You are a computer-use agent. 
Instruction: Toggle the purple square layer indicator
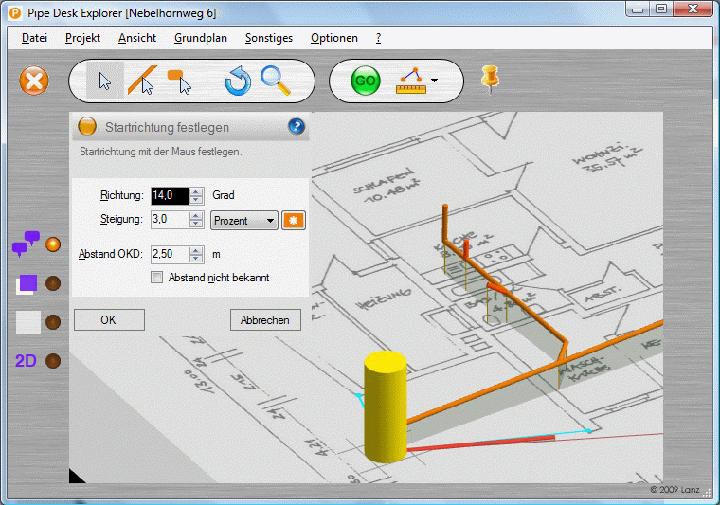click(54, 283)
